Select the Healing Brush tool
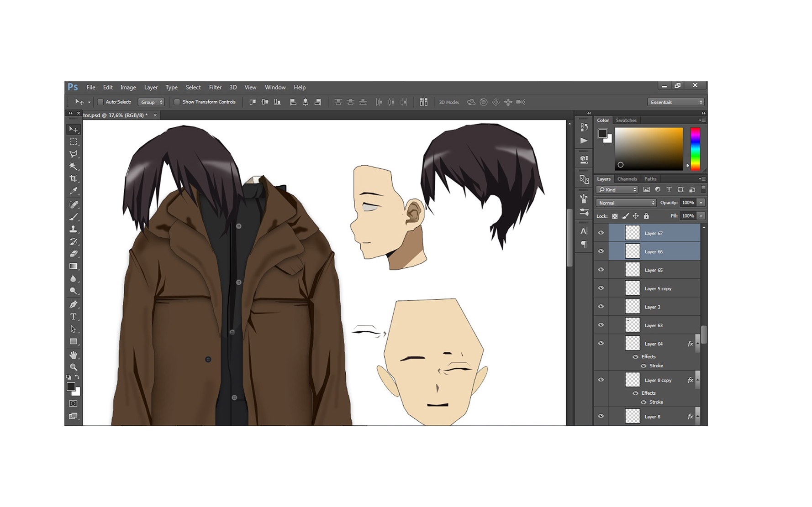The width and height of the screenshot is (812, 507). (x=74, y=205)
